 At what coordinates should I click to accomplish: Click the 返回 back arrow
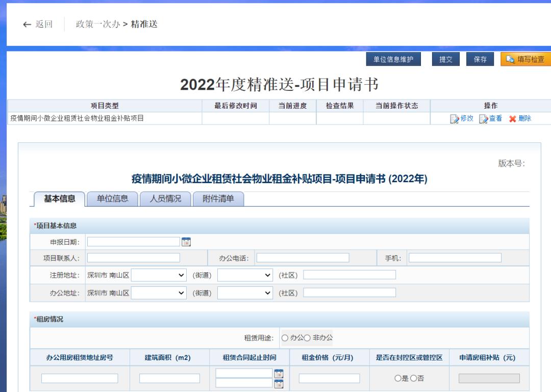click(27, 24)
